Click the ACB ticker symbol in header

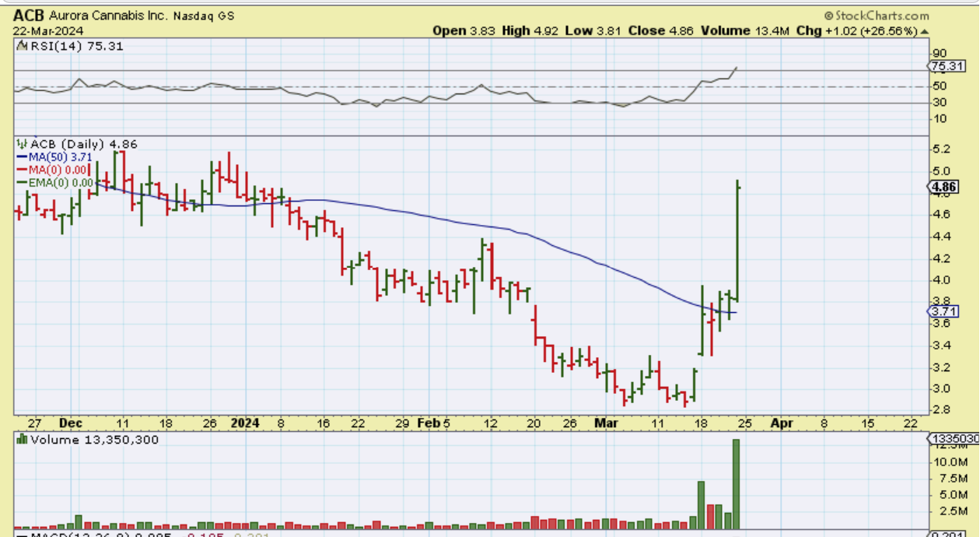point(30,16)
